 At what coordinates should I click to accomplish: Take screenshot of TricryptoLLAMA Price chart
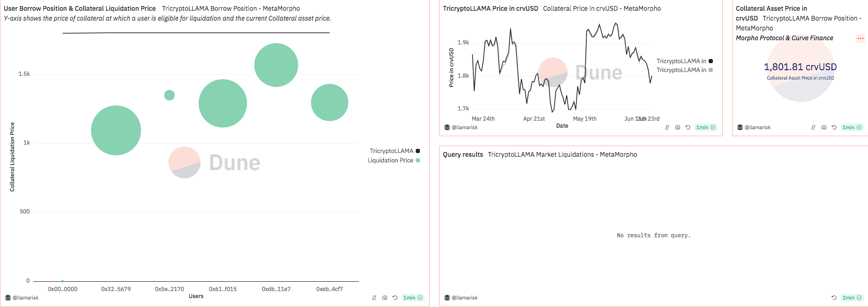point(678,127)
